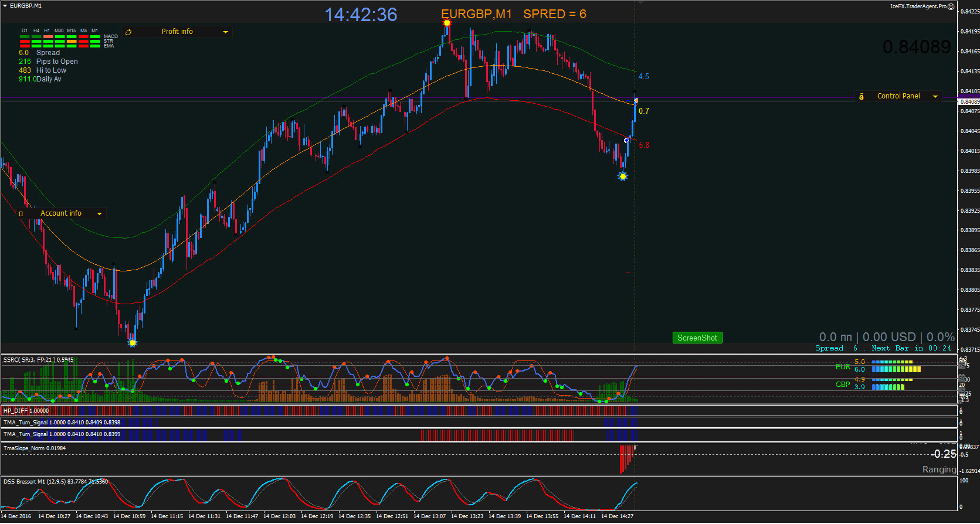Click the MACD row label
Screen dimensions: 980x524
pos(111,36)
